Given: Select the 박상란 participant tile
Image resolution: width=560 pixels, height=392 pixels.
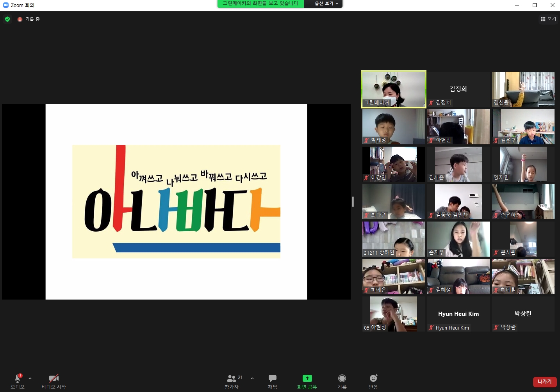Looking at the screenshot, I should tap(523, 314).
